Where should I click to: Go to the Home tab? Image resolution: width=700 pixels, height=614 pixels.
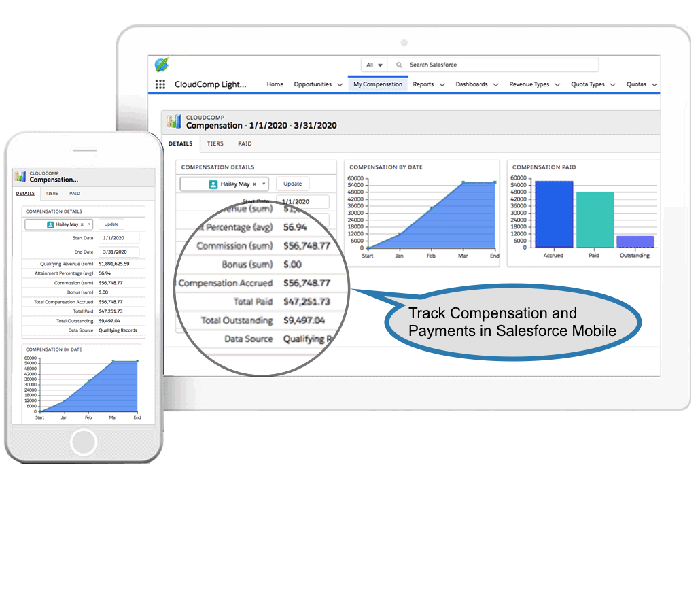275,84
